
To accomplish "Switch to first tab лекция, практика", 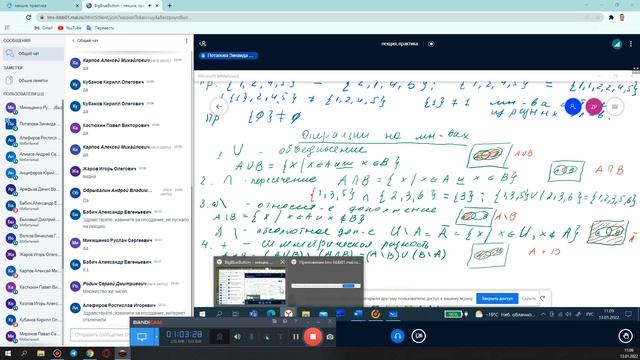I will [x=41, y=6].
